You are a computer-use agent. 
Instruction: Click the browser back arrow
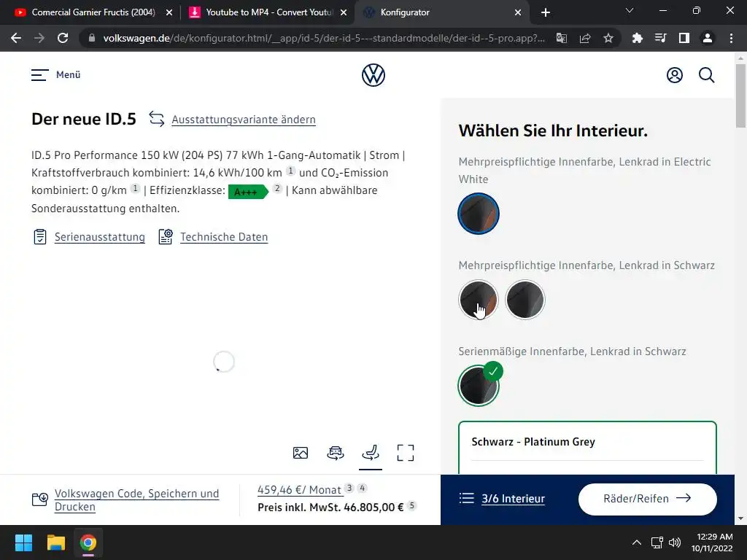(x=16, y=38)
